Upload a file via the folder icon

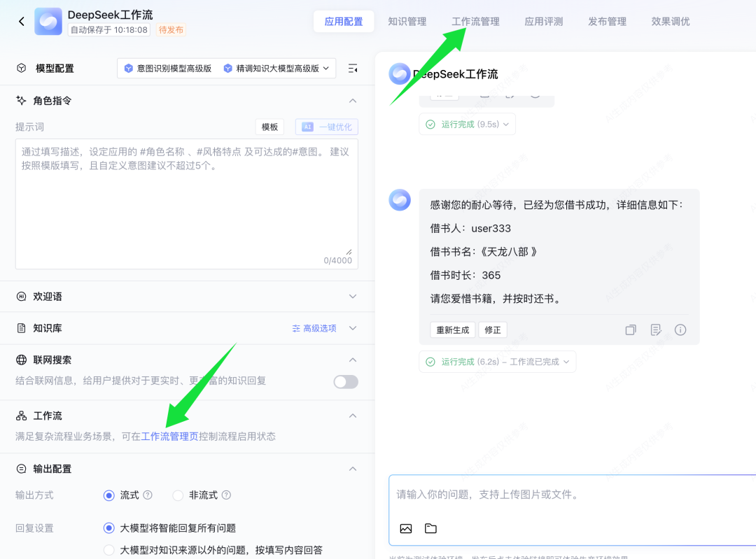(430, 528)
